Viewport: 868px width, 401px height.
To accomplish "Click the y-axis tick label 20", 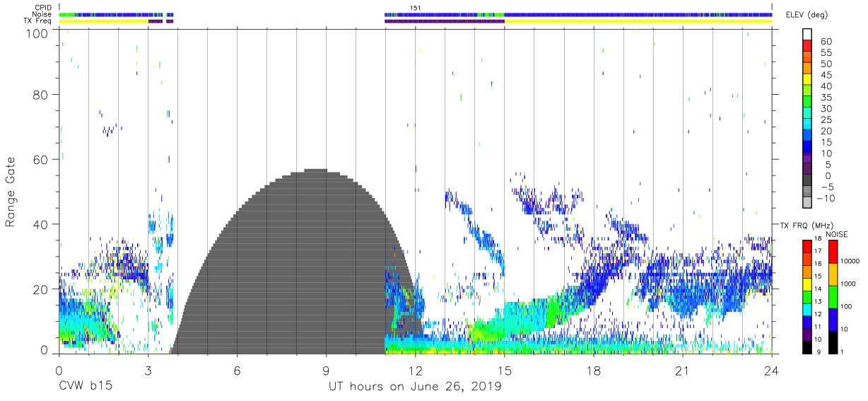I will click(40, 289).
